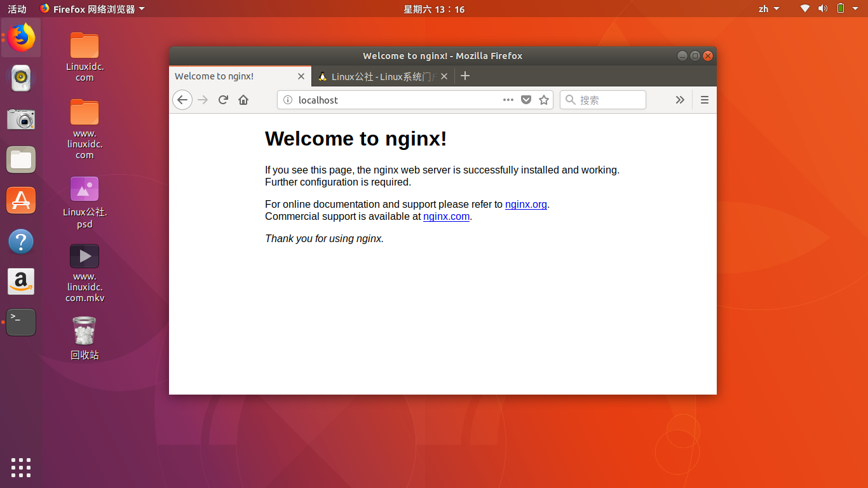868x488 pixels.
Task: Reload the current nginx page
Action: (223, 100)
